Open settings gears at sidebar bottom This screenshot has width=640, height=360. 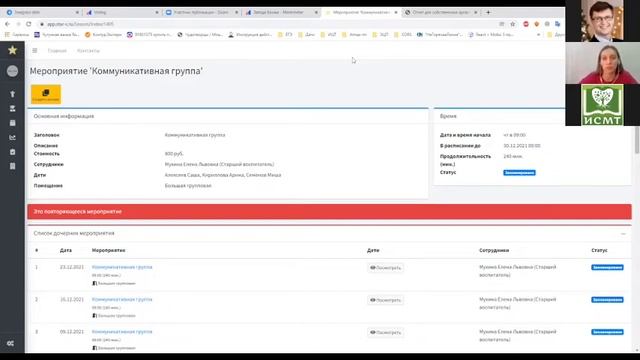11,343
